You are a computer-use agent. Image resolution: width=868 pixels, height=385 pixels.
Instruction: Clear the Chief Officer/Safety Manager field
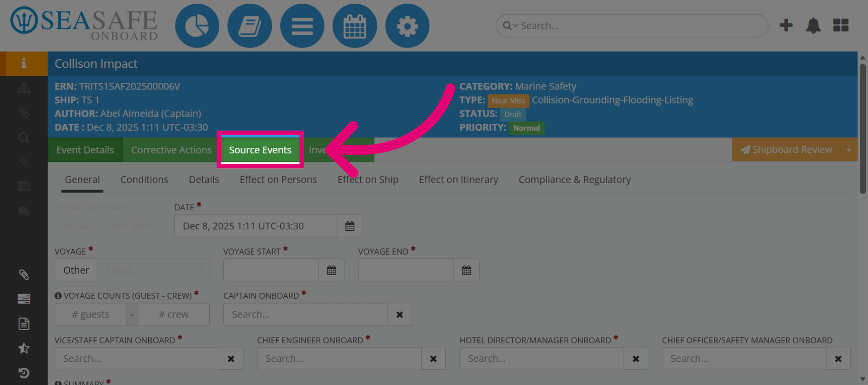coord(838,359)
